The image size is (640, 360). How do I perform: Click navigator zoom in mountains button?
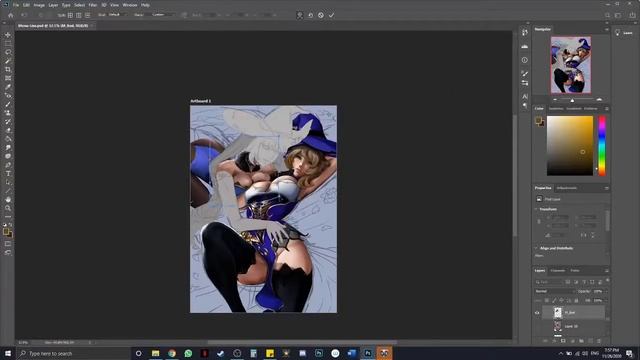tap(599, 100)
